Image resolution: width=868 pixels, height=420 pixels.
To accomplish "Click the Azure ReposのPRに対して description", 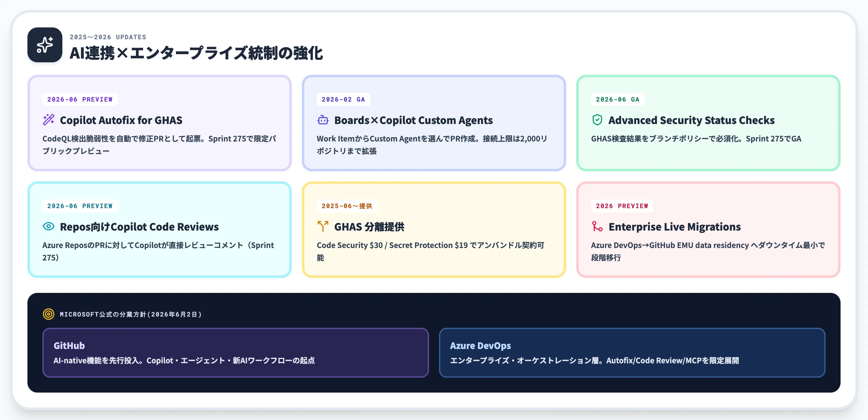I will coord(158,251).
